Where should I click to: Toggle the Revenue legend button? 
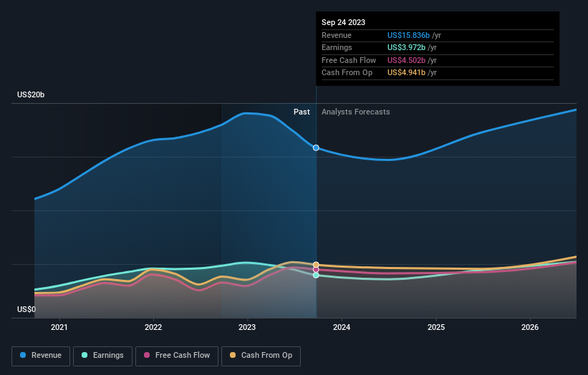pos(41,356)
